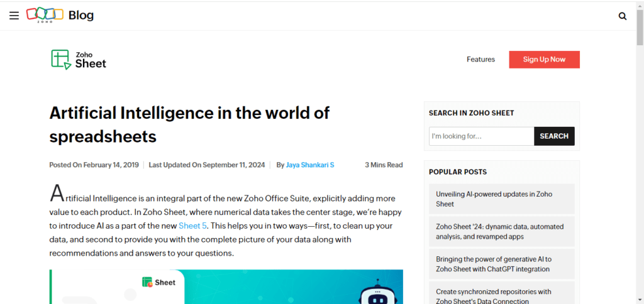This screenshot has height=304, width=644.
Task: Open the hamburger navigation menu
Action: point(14,16)
